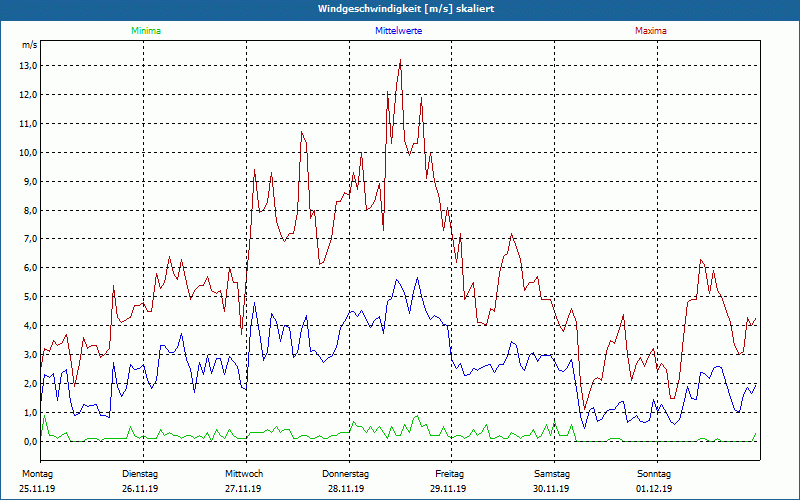Select the green 'Minima' legend label
800x500 pixels.
coord(146,31)
